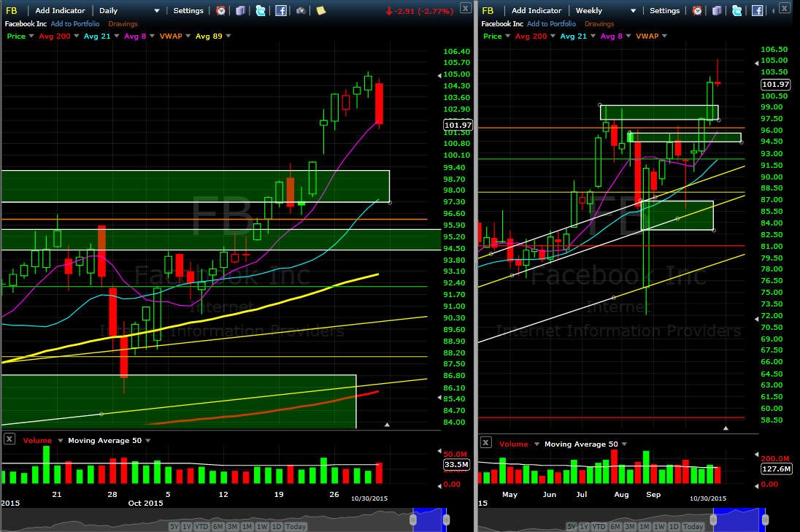The image size is (800, 532).
Task: Click the stacked database icon, Weekly chart
Action: point(717,10)
